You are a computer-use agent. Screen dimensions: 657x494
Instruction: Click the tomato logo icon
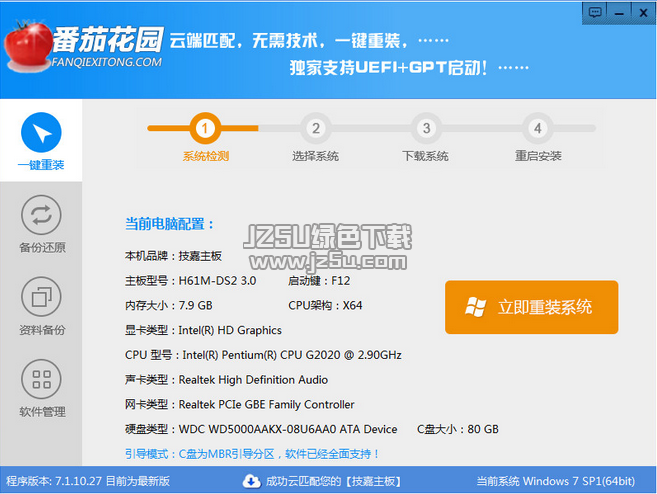[27, 46]
